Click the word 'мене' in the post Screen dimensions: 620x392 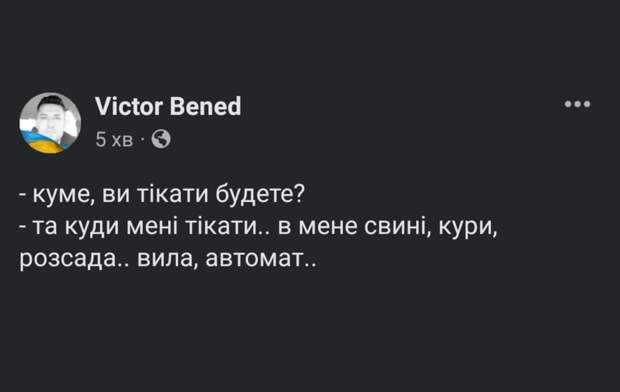click(328, 228)
